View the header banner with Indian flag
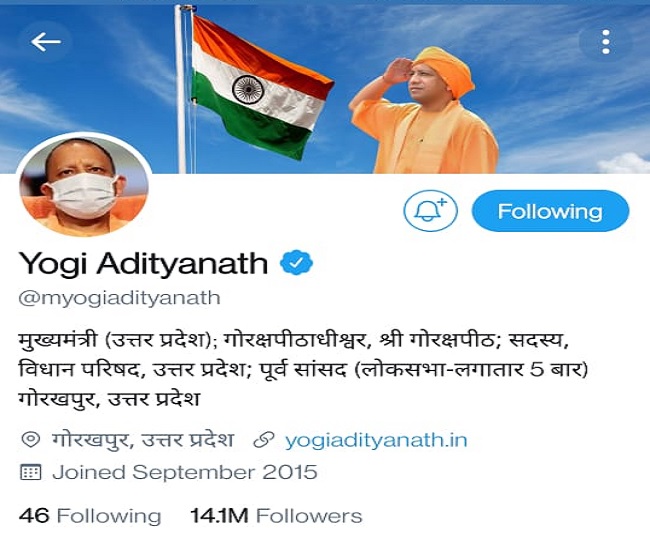 pyautogui.click(x=325, y=87)
